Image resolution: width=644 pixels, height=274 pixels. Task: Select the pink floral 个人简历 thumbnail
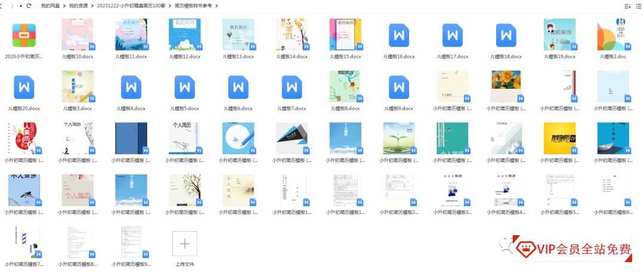[78, 191]
